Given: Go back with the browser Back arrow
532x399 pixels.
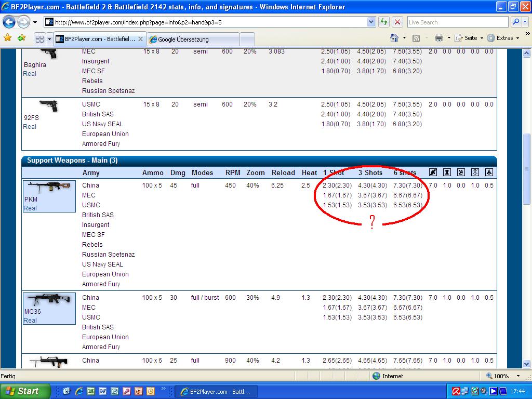Looking at the screenshot, I should click(x=9, y=22).
